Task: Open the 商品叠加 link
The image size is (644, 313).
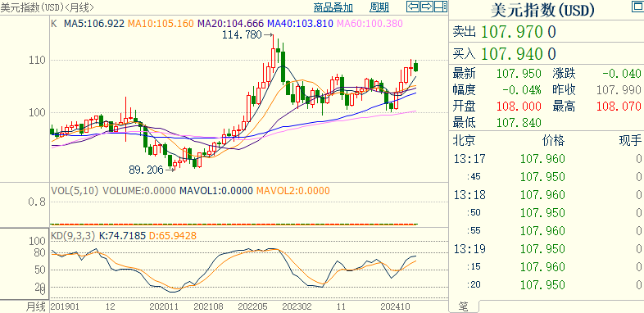Action: tap(333, 7)
